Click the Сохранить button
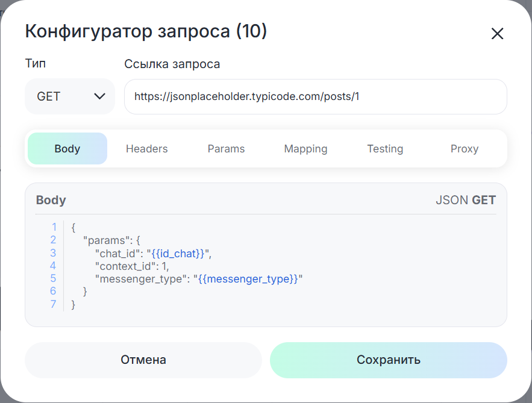The image size is (532, 403). pos(388,360)
